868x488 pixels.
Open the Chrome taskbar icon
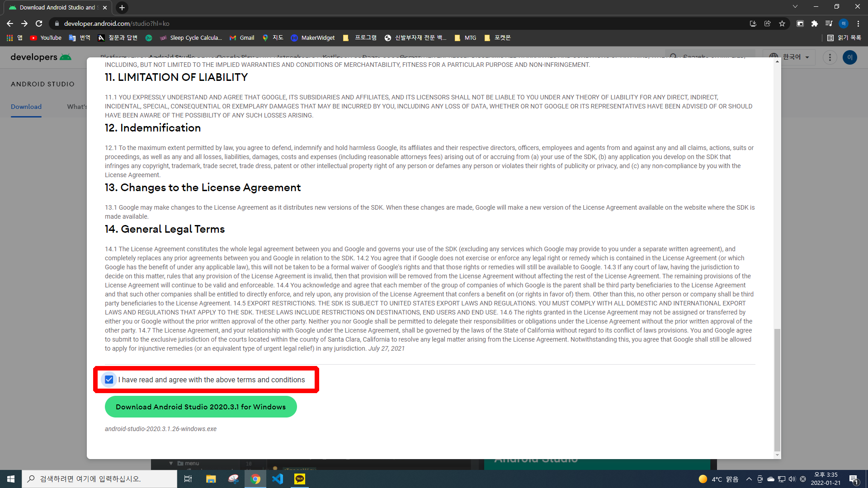(x=255, y=479)
